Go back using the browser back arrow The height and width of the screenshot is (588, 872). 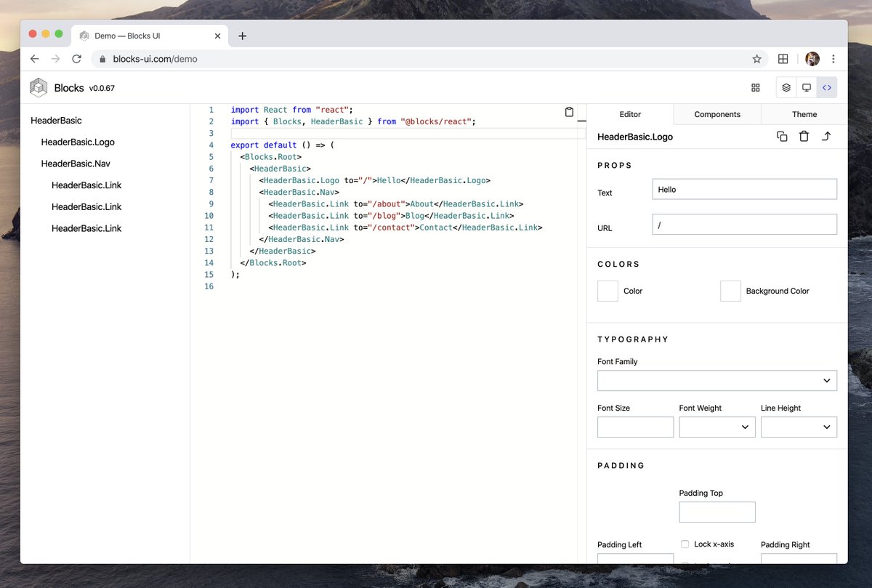tap(34, 59)
